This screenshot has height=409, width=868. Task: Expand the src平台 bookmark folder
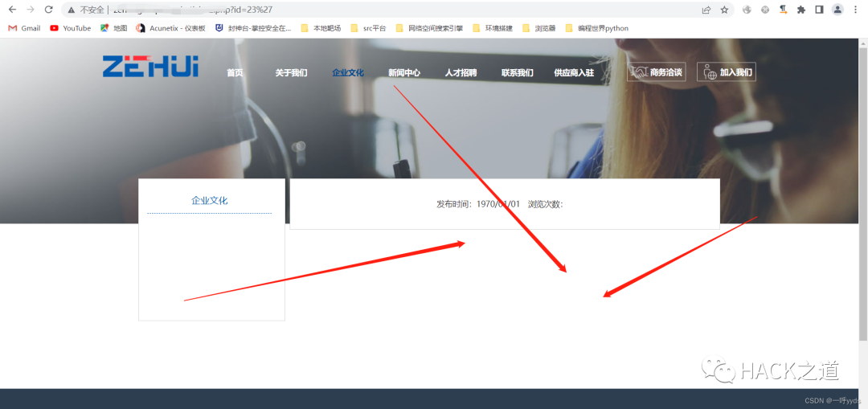pos(367,28)
